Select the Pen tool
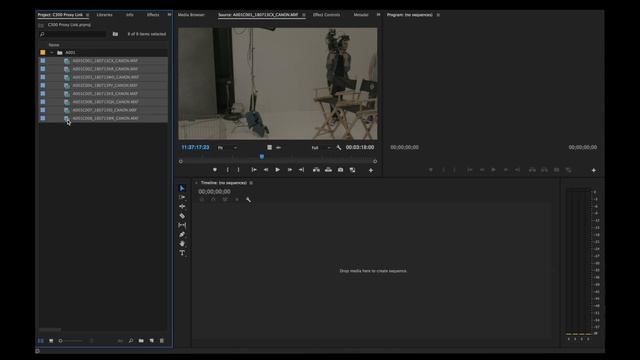Image resolution: width=640 pixels, height=360 pixels. tap(182, 235)
